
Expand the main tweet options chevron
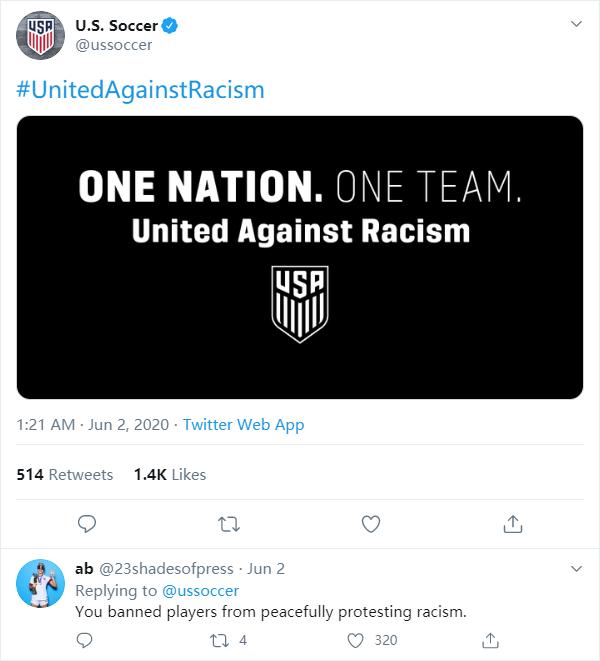[x=575, y=23]
